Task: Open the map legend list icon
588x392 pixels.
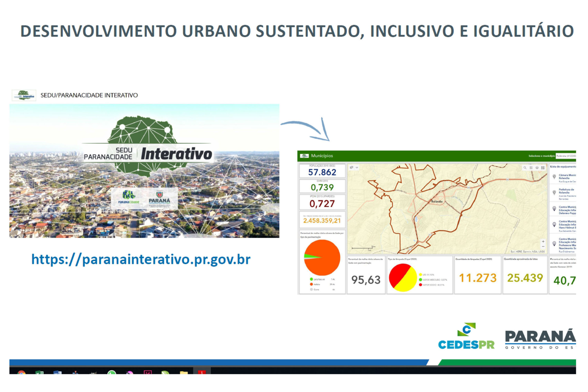Action: coord(531,168)
